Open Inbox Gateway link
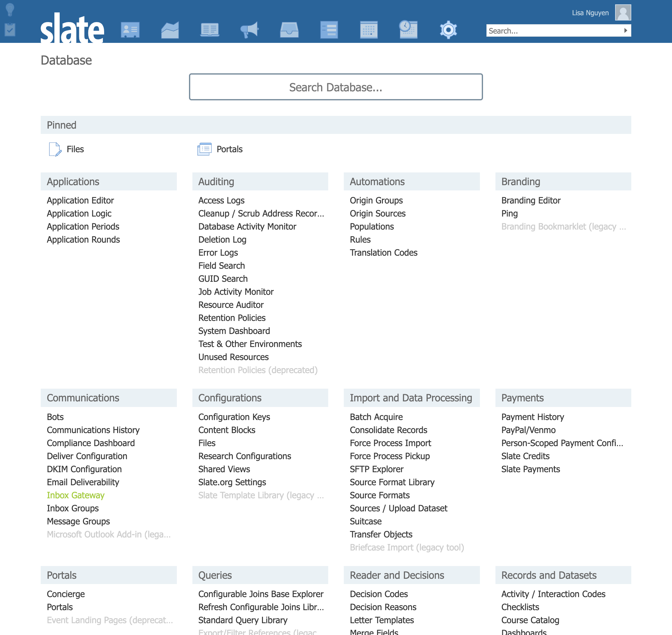This screenshot has width=672, height=635. pyautogui.click(x=76, y=495)
